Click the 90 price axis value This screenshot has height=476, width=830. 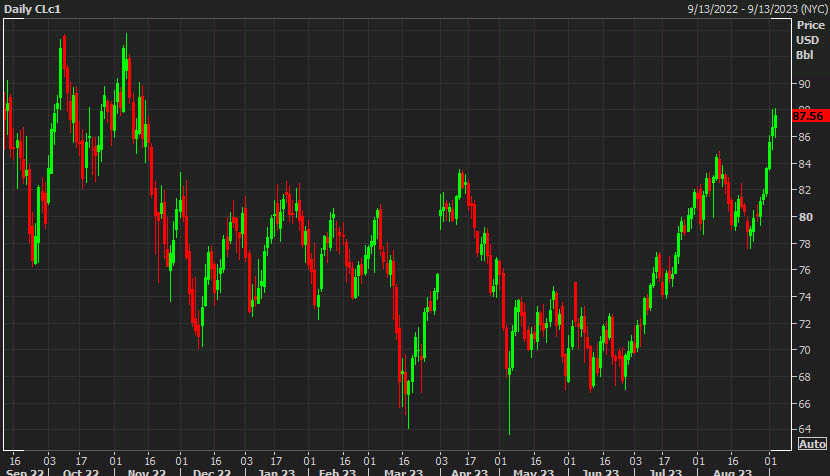click(805, 84)
